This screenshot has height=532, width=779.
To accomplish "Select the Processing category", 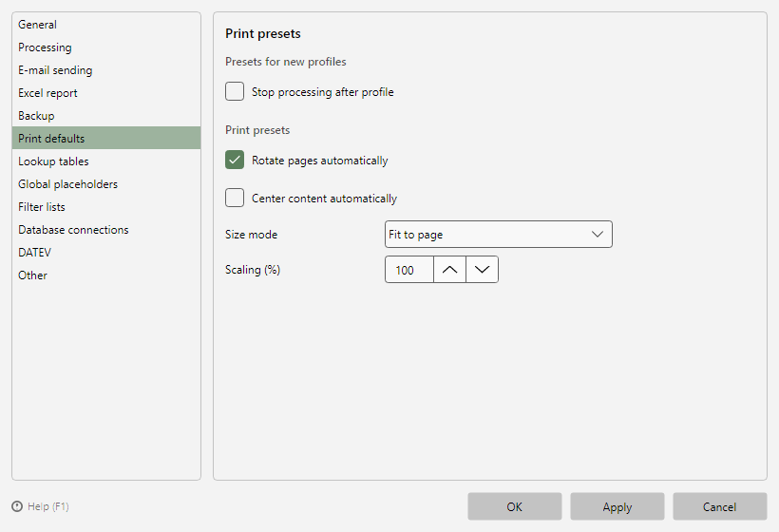I will tap(105, 47).
